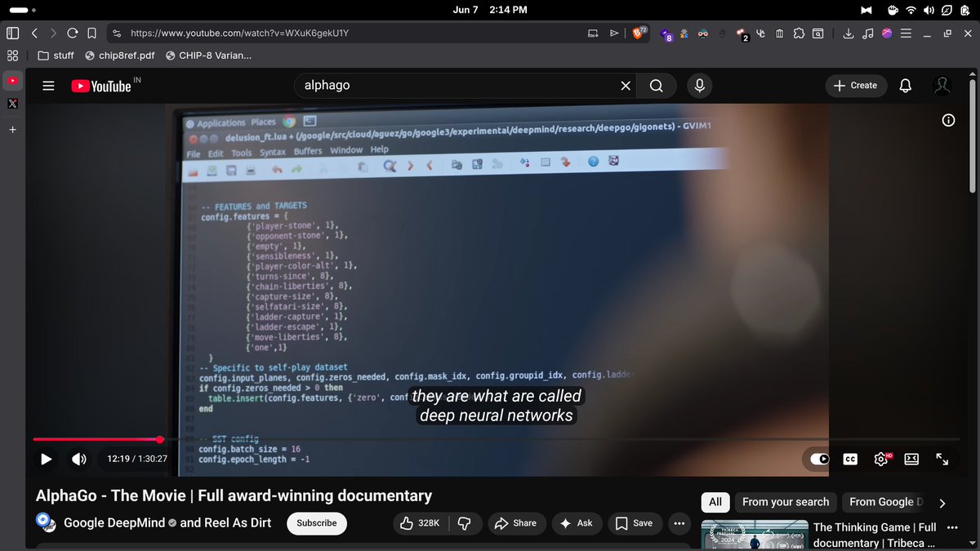Go back to previous page
Screen dimensions: 980x551
(x=34, y=33)
